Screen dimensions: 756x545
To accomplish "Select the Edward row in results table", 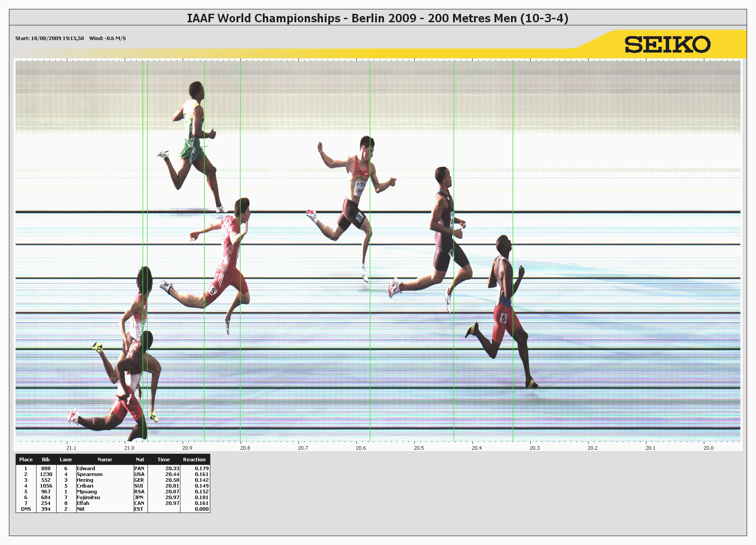I will [112, 468].
